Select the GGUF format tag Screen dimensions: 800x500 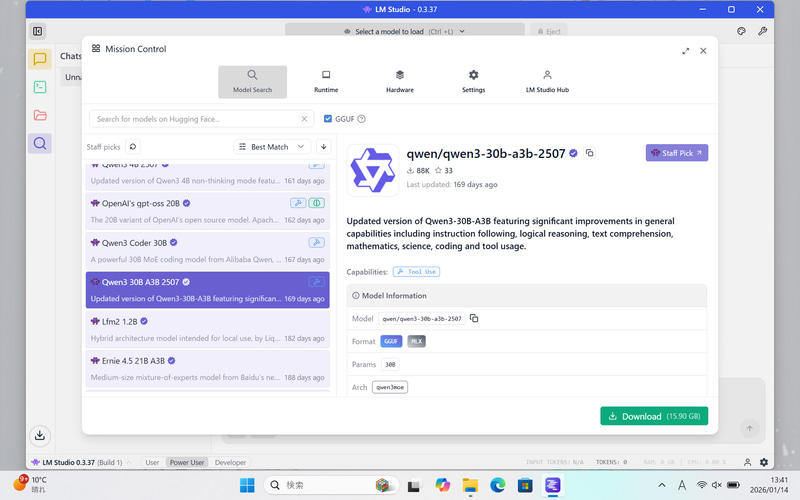[x=391, y=341]
